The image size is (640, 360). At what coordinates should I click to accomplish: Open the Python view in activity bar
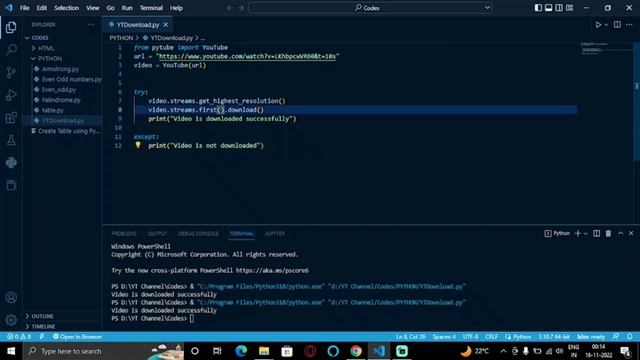pyautogui.click(x=11, y=162)
